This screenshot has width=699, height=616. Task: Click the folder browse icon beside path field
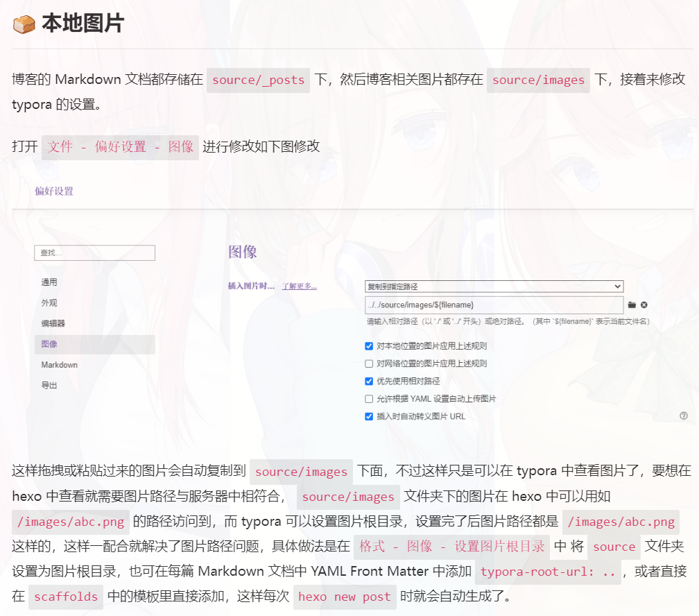[632, 305]
